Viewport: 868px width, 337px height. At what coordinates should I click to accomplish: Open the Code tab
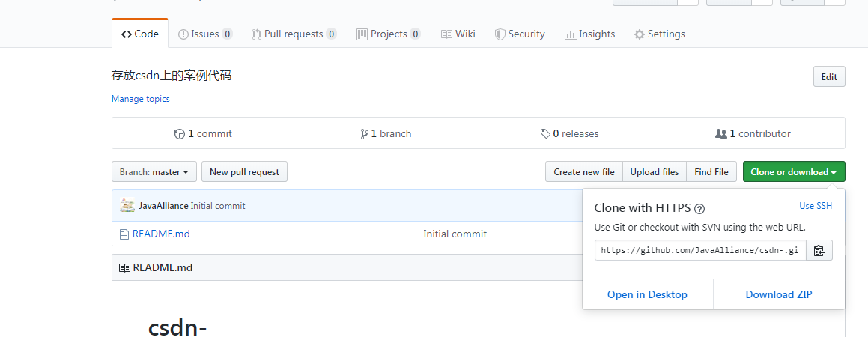140,34
